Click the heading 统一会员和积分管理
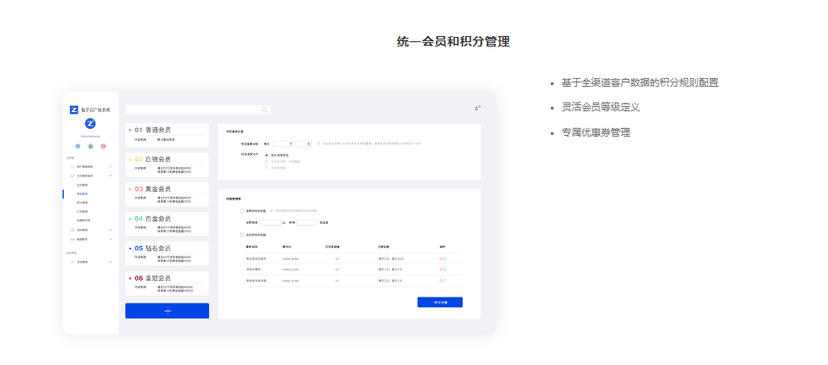 [x=453, y=42]
